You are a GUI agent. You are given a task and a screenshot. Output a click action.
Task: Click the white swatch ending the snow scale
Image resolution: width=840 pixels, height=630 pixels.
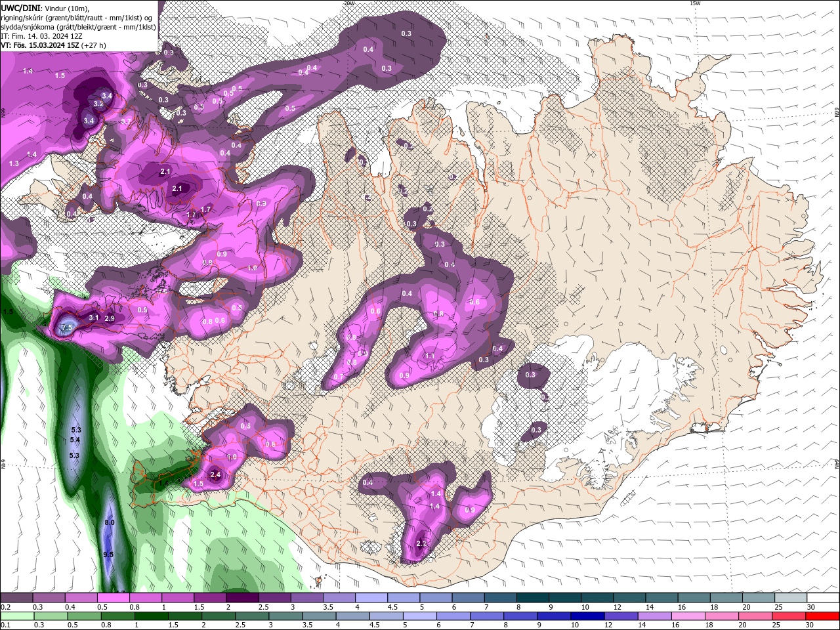point(823,598)
